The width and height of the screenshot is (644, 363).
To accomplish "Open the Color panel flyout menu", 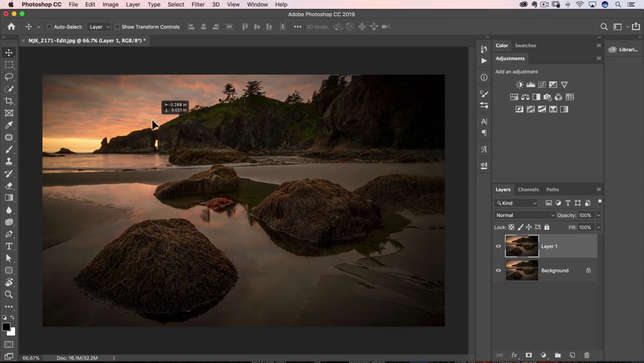I will 599,46.
